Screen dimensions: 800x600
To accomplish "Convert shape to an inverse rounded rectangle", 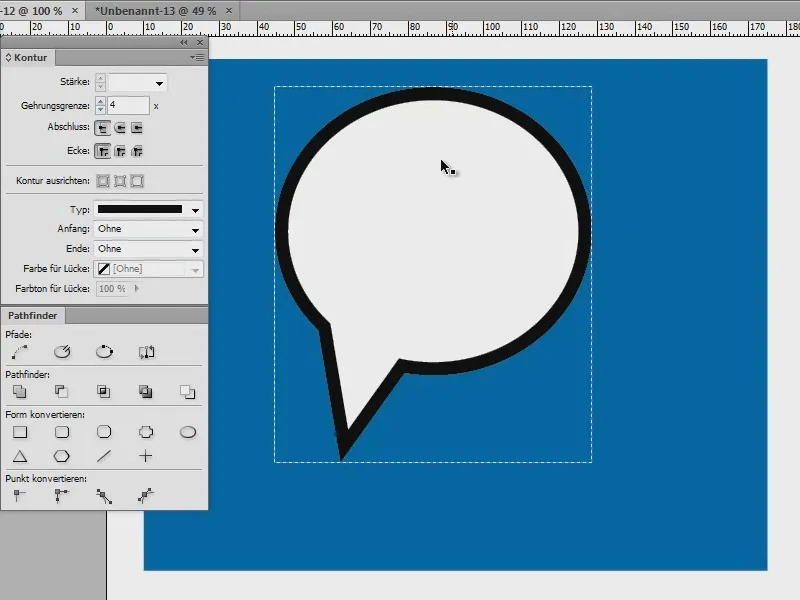I will point(146,432).
